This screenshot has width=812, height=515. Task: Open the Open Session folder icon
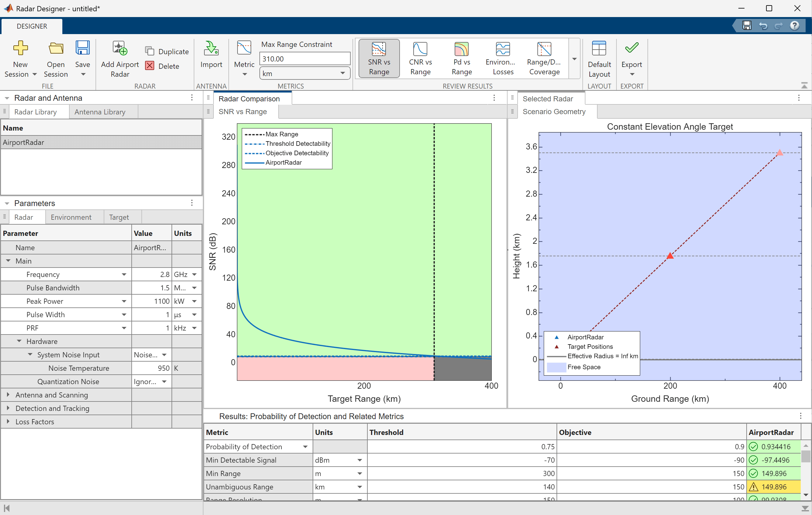coord(56,48)
